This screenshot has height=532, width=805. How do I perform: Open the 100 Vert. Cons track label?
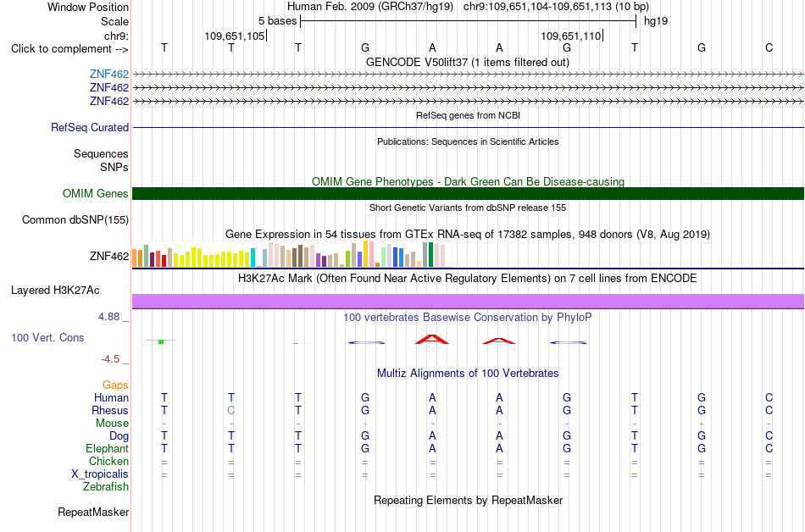coord(47,337)
